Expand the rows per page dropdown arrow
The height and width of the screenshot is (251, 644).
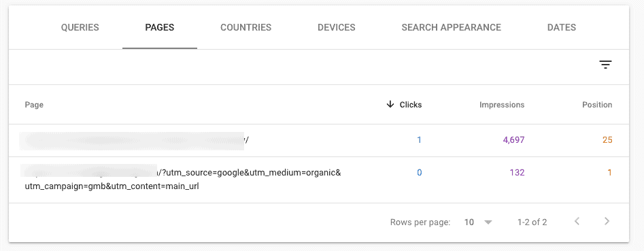(x=488, y=222)
